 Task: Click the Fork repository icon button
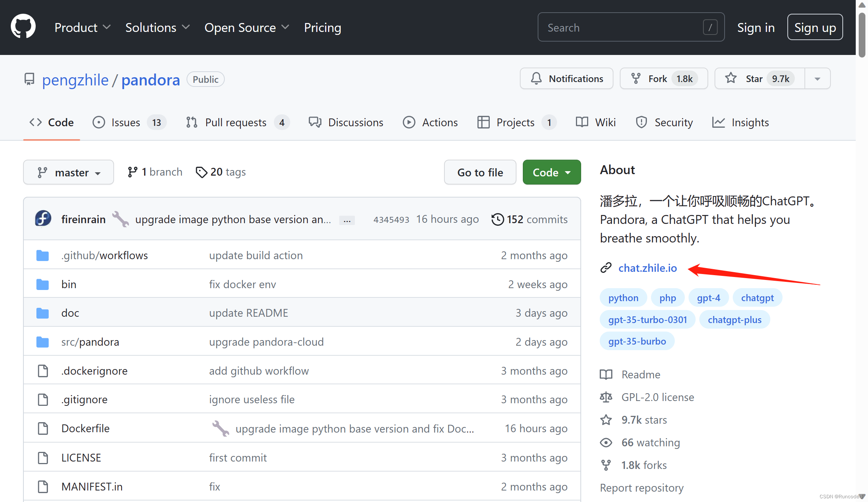pyautogui.click(x=636, y=79)
